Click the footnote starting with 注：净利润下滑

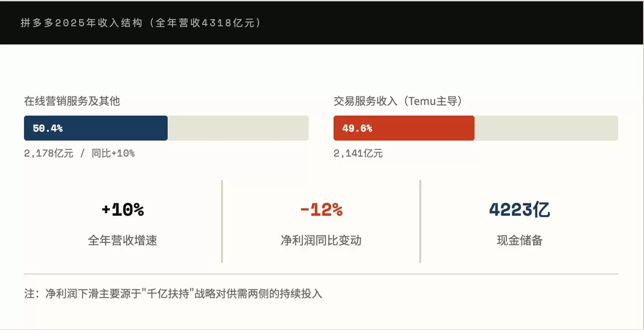pos(173,294)
